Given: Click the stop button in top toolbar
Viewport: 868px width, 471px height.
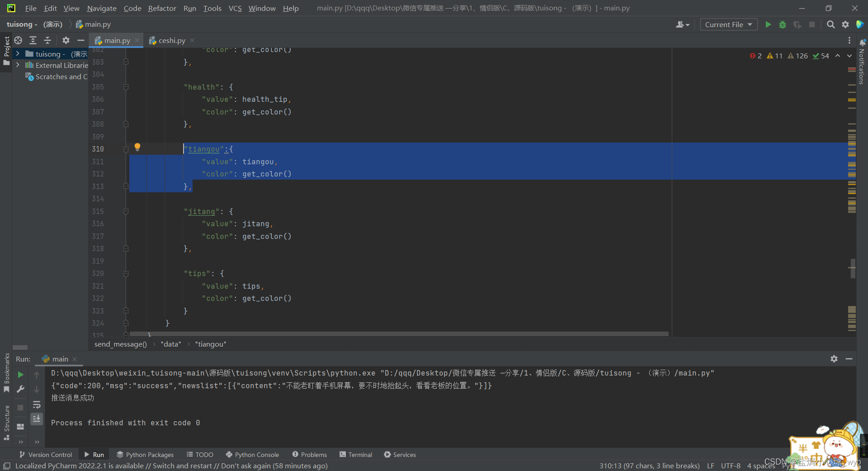Looking at the screenshot, I should [x=812, y=24].
